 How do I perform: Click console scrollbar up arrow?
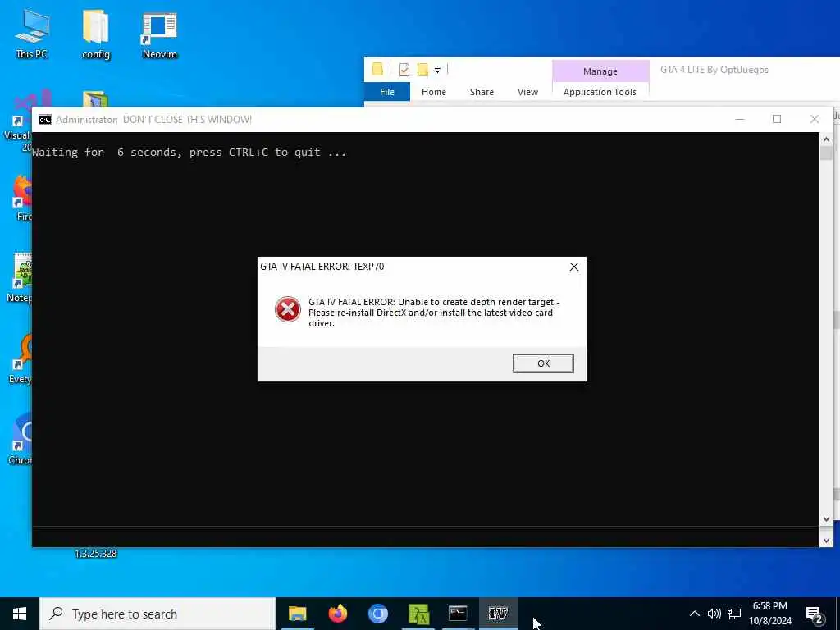[825, 139]
